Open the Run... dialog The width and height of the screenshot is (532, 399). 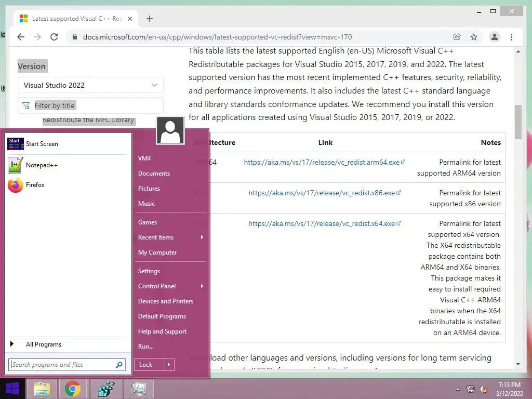coord(146,347)
